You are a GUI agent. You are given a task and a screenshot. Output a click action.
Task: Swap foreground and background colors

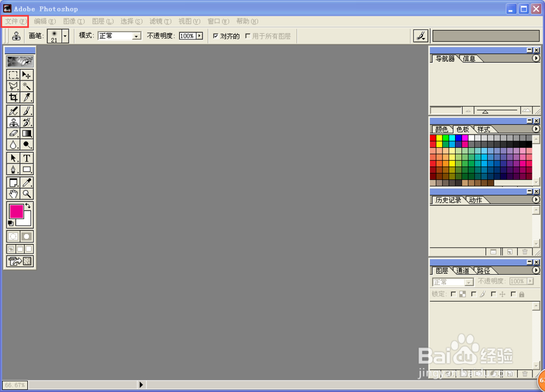pyautogui.click(x=28, y=206)
